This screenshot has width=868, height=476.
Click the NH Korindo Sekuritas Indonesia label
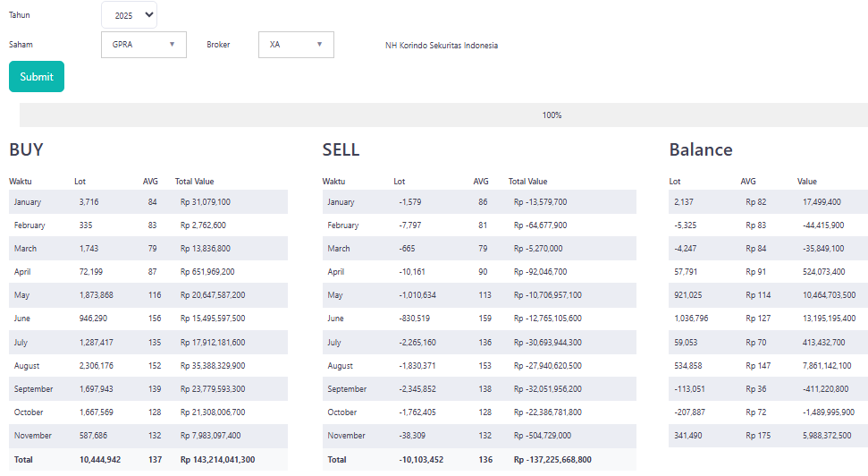pyautogui.click(x=442, y=46)
